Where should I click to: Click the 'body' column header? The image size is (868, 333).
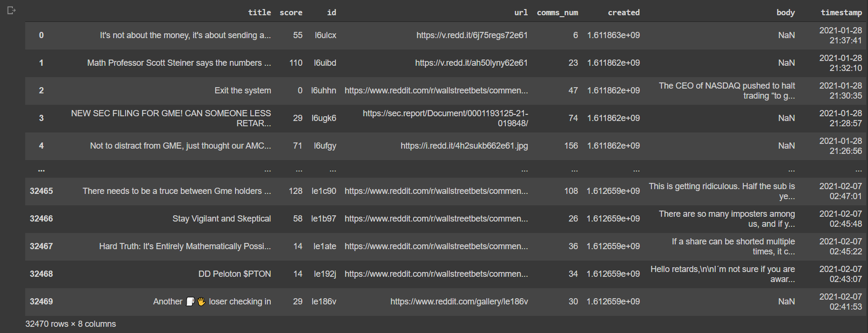(x=786, y=12)
